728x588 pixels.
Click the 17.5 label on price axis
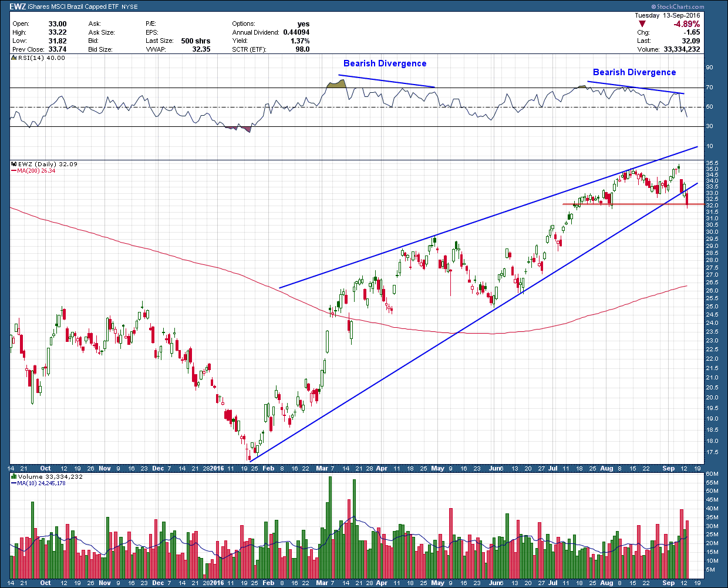(712, 452)
